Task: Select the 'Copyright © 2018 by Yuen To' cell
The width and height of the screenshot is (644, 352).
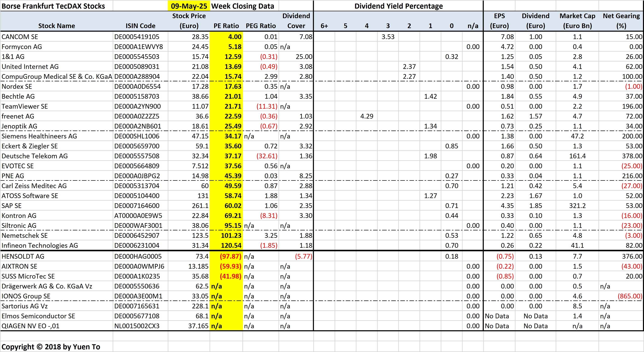Action: [x=57, y=347]
